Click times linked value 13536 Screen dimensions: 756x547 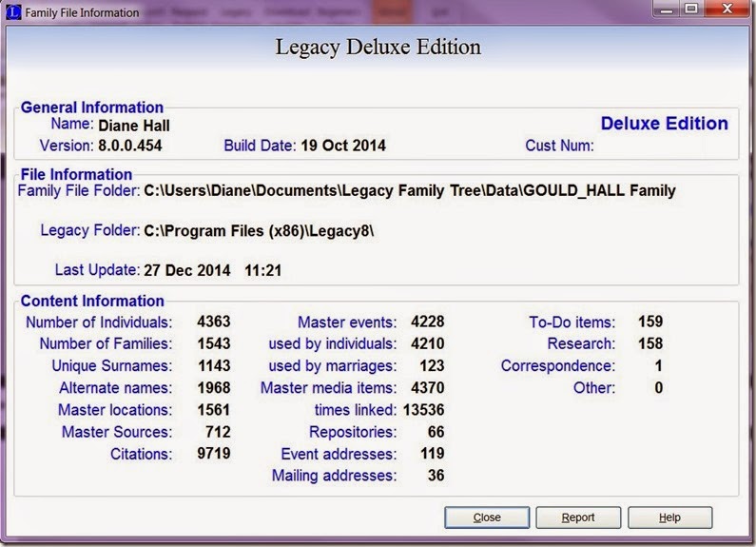(x=424, y=410)
